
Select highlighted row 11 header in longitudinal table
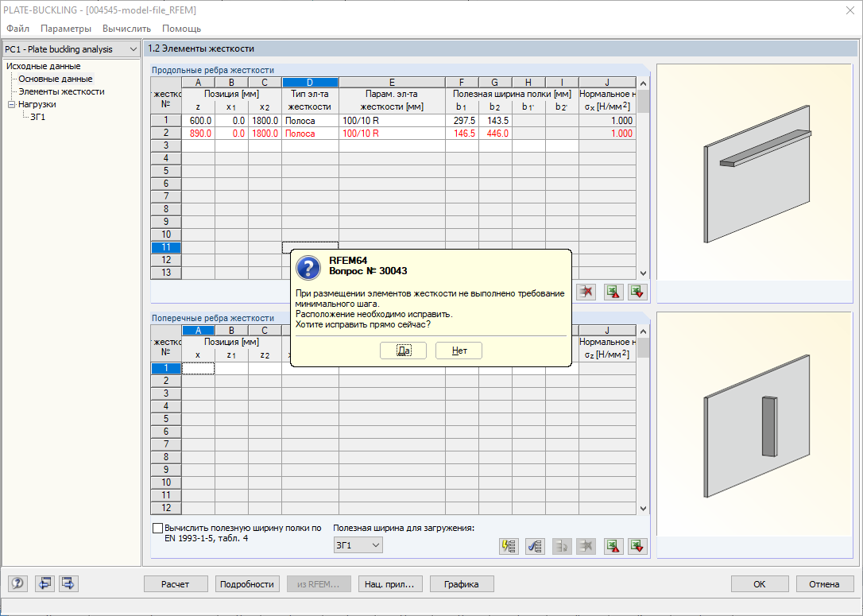166,247
